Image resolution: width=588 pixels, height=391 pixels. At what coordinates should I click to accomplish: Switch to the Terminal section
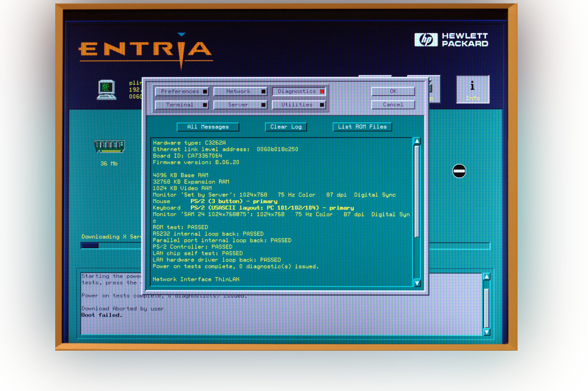tap(182, 105)
